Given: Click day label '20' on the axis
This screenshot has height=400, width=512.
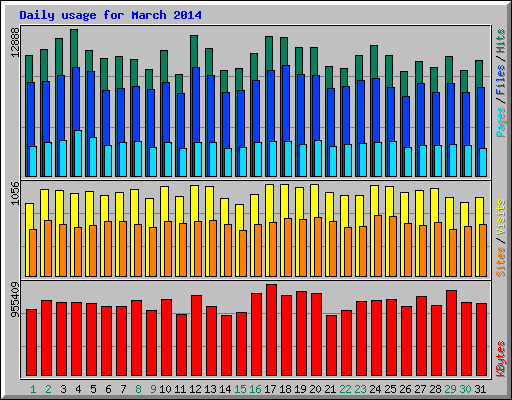Looking at the screenshot, I should click(315, 389).
